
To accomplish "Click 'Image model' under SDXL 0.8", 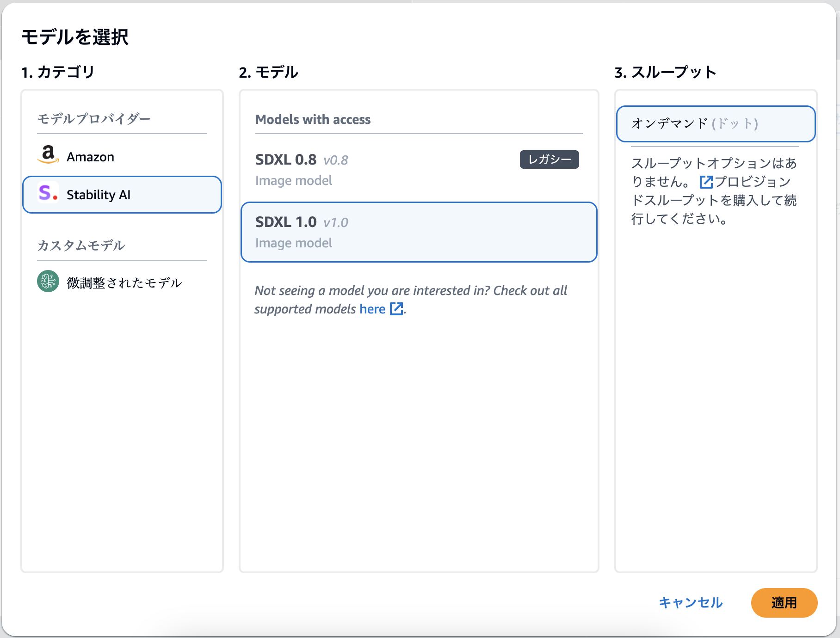I will point(294,181).
